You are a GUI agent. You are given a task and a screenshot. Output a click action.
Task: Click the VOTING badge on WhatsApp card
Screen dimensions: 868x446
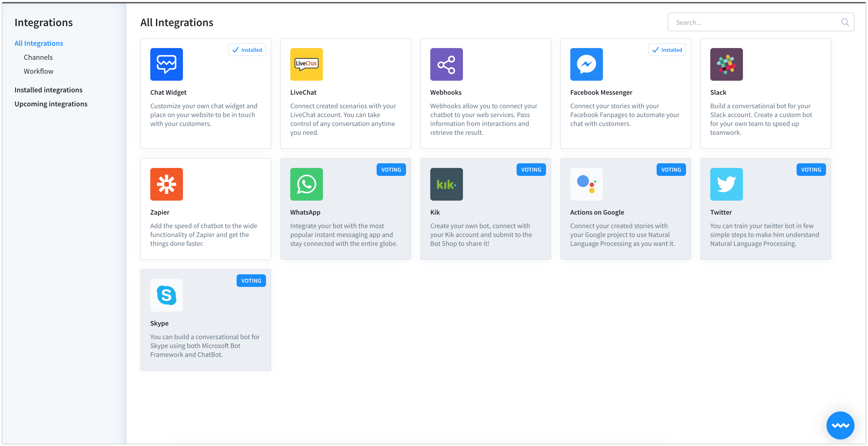[391, 170]
